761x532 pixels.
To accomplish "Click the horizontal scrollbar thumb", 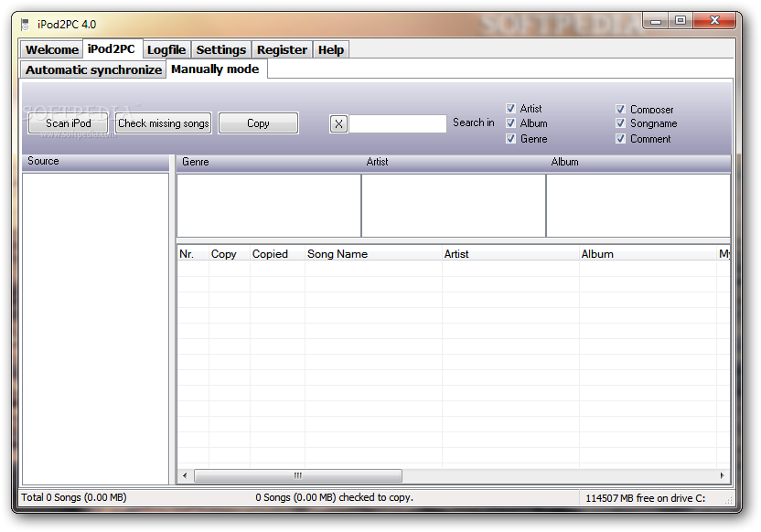I will point(298,475).
